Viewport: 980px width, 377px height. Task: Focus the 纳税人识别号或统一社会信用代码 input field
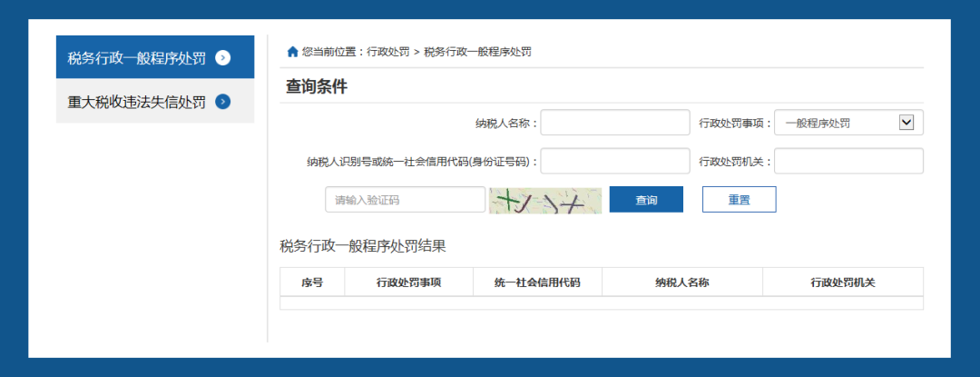(615, 162)
